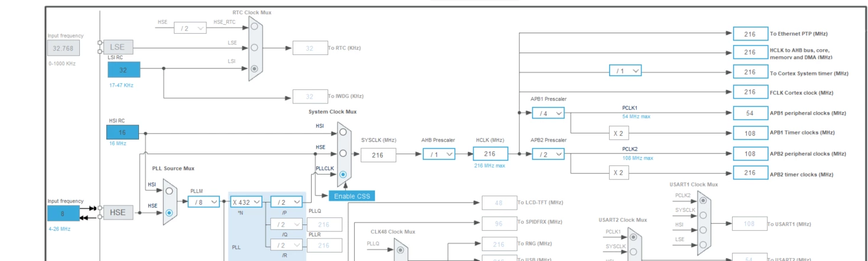Click the 'System Clock Mux' title label
This screenshot has height=261, width=868.
[x=332, y=112]
